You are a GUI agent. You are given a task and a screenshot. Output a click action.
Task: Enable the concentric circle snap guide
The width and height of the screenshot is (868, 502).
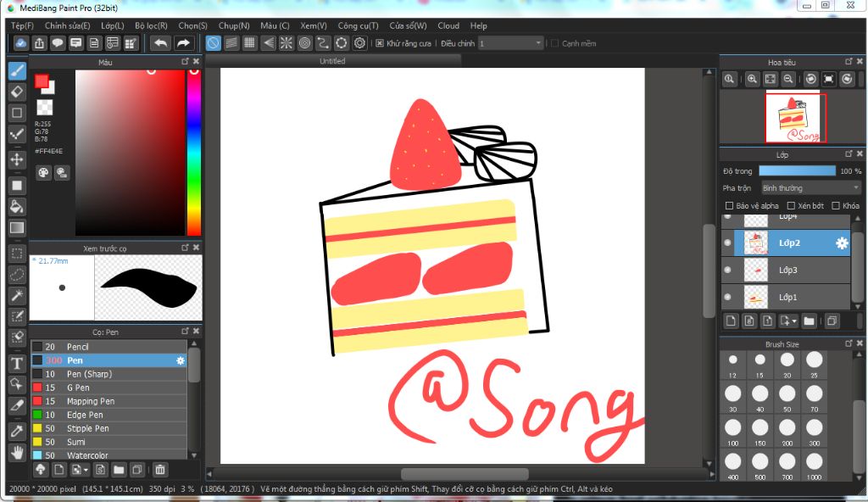304,43
